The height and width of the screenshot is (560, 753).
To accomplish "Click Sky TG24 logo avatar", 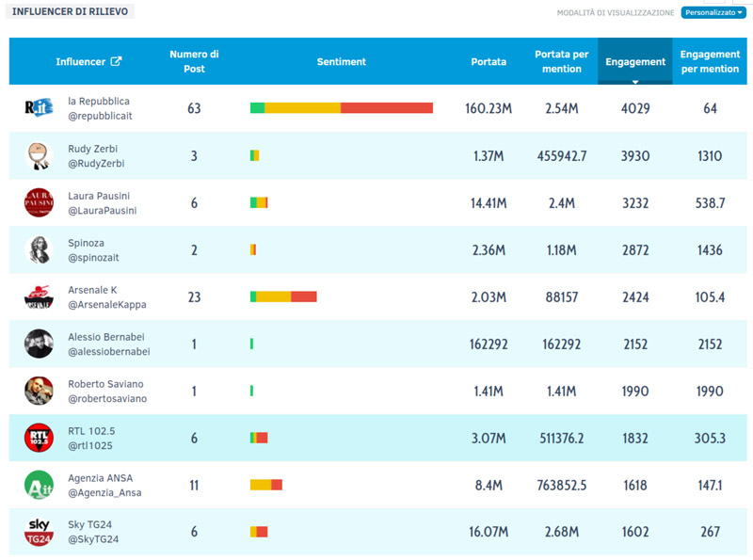I will (x=39, y=532).
